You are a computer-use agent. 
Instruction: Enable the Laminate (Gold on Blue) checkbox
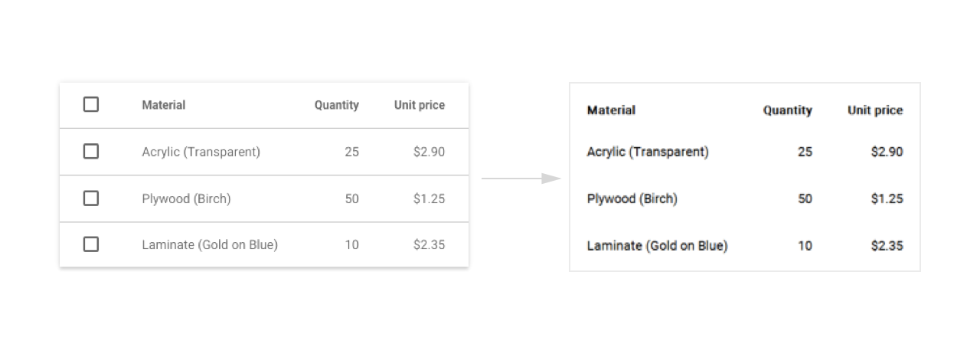[91, 244]
